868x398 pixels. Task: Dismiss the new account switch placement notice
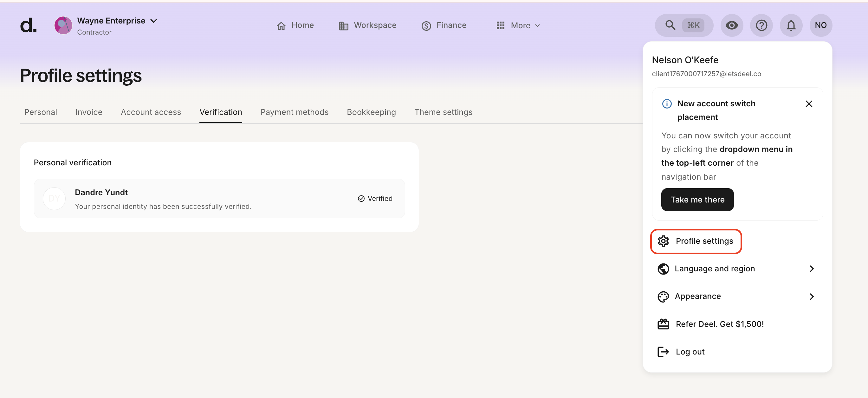click(x=809, y=103)
